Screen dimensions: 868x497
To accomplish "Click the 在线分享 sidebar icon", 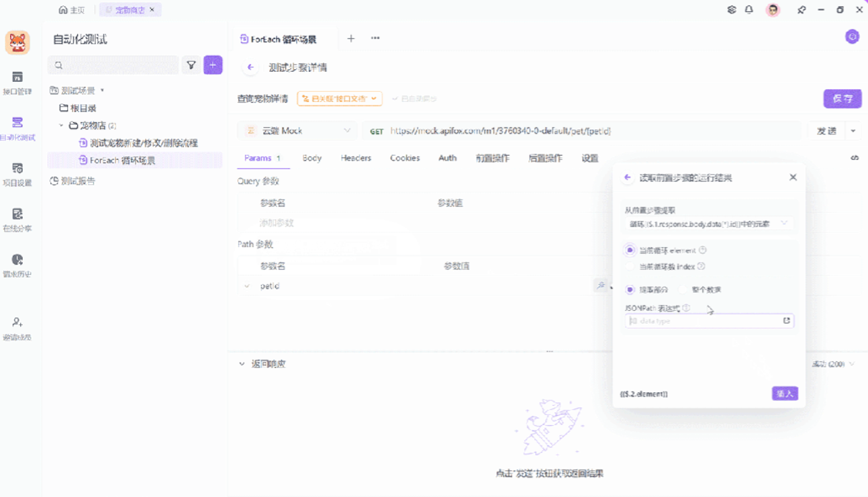I will [18, 217].
